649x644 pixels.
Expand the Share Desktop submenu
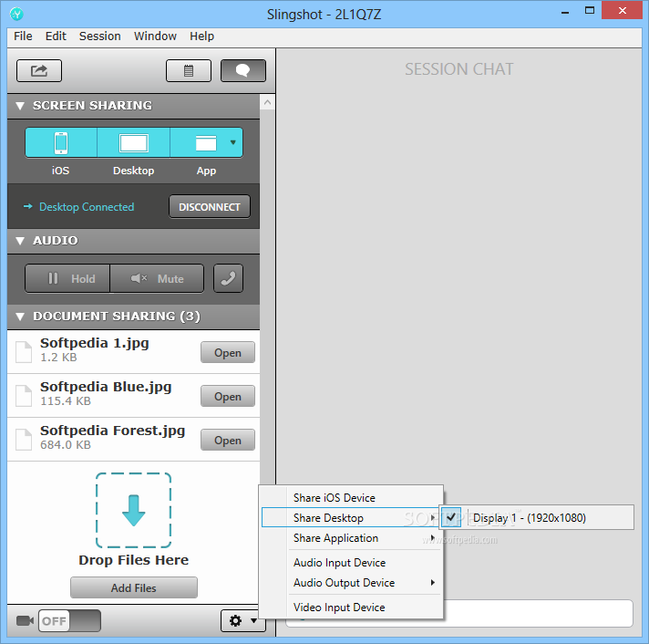click(x=352, y=518)
